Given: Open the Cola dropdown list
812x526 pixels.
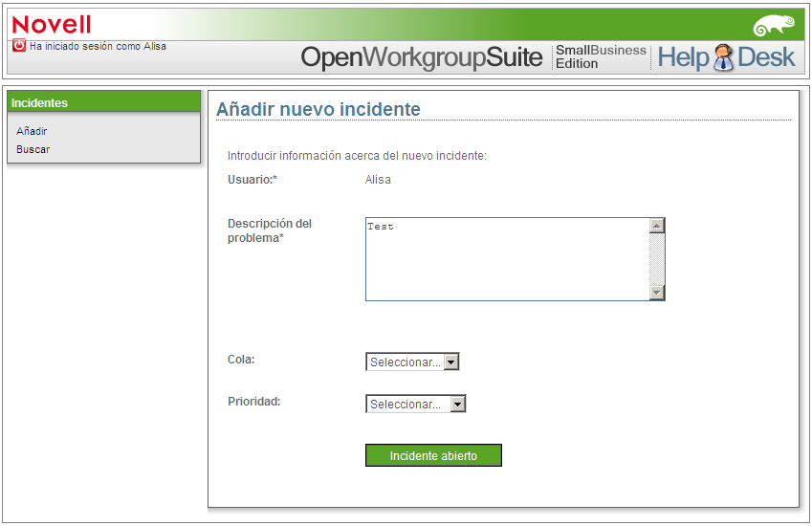Looking at the screenshot, I should (x=412, y=362).
